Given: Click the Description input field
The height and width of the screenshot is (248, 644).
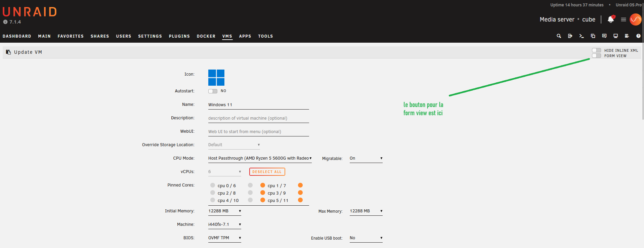Looking at the screenshot, I should click(258, 118).
